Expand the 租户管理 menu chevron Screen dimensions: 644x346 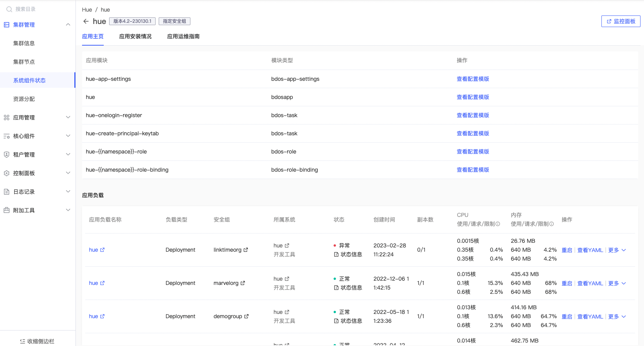(68, 154)
